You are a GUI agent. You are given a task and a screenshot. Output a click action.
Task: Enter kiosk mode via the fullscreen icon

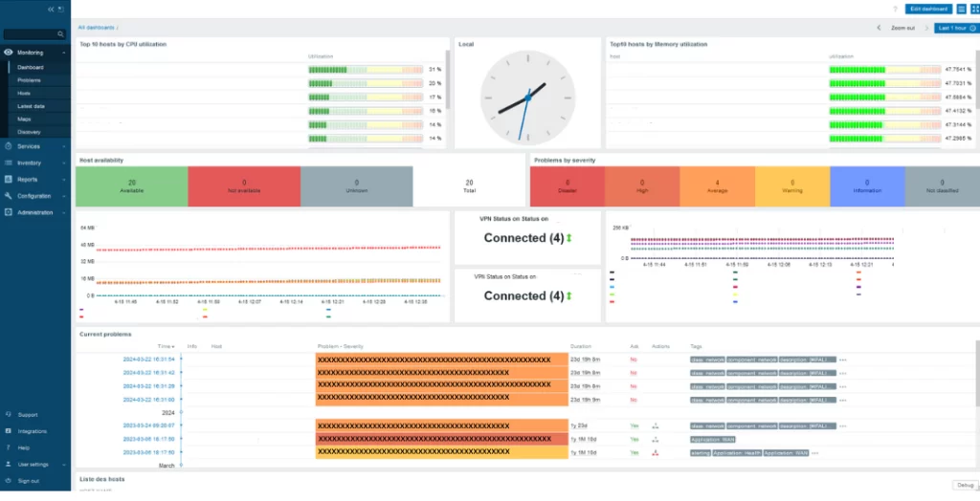[x=974, y=9]
